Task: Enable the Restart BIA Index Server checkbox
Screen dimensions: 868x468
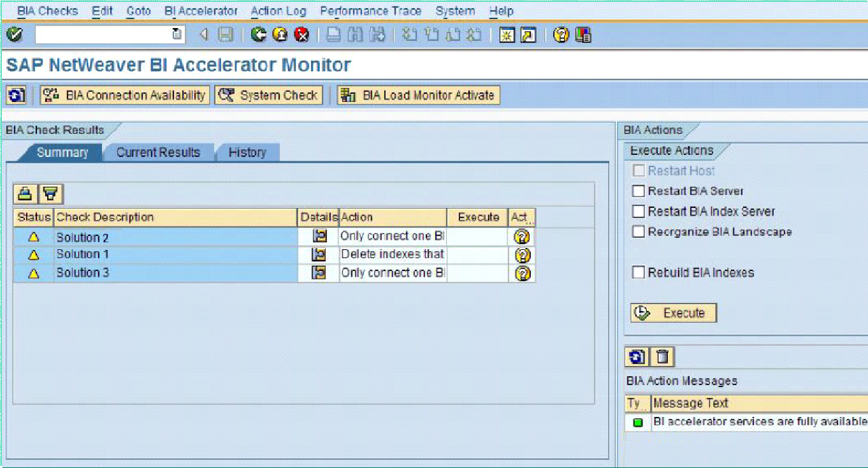Action: (639, 212)
